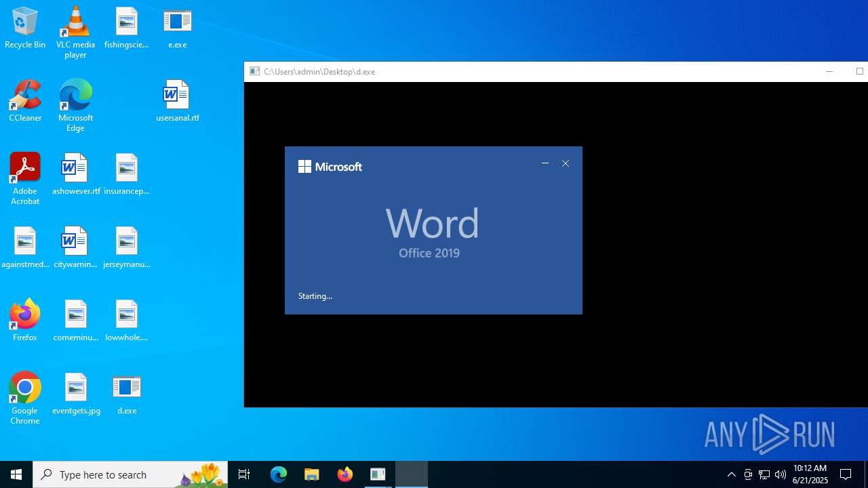868x488 pixels.
Task: Launch VLC media player shortcut
Action: 75,33
